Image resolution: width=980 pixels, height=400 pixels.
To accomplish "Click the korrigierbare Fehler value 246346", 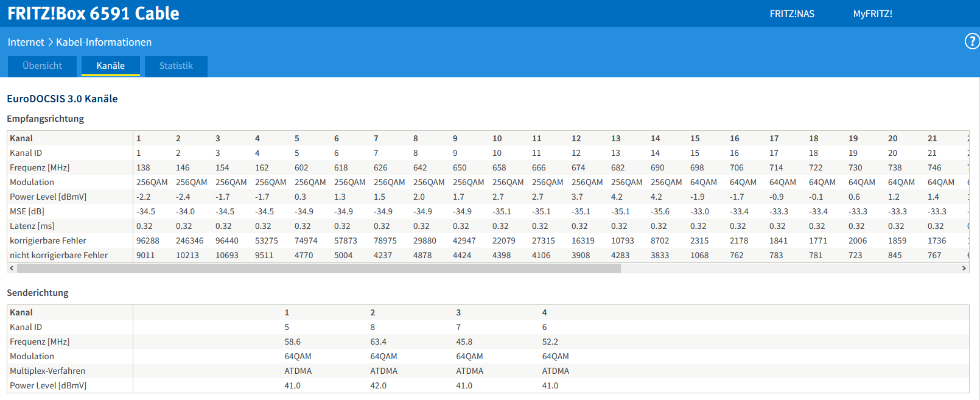I will tap(190, 240).
